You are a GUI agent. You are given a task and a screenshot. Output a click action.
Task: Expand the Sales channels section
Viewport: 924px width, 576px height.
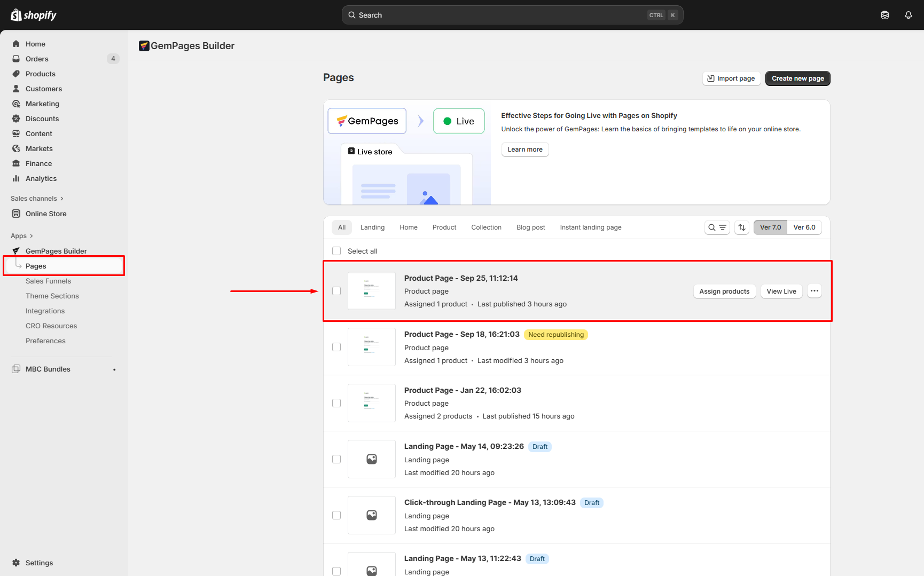click(x=62, y=199)
